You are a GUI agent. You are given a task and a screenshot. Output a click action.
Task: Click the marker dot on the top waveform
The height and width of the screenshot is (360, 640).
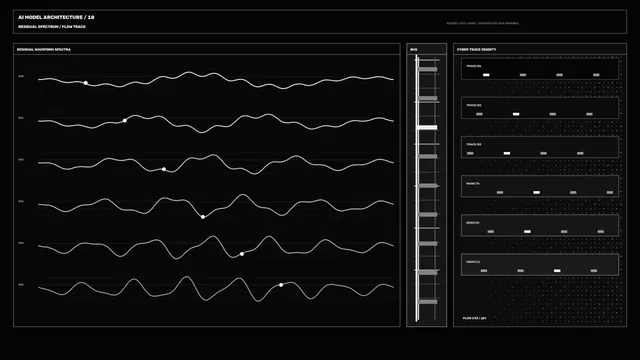86,83
